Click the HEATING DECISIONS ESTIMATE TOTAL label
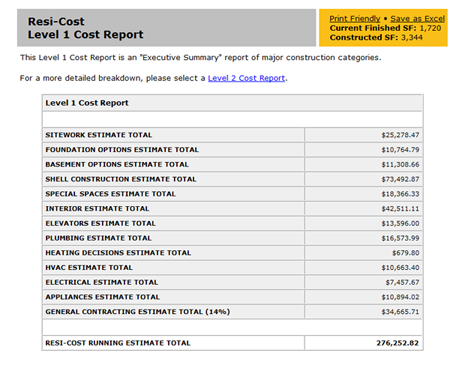 click(x=118, y=253)
